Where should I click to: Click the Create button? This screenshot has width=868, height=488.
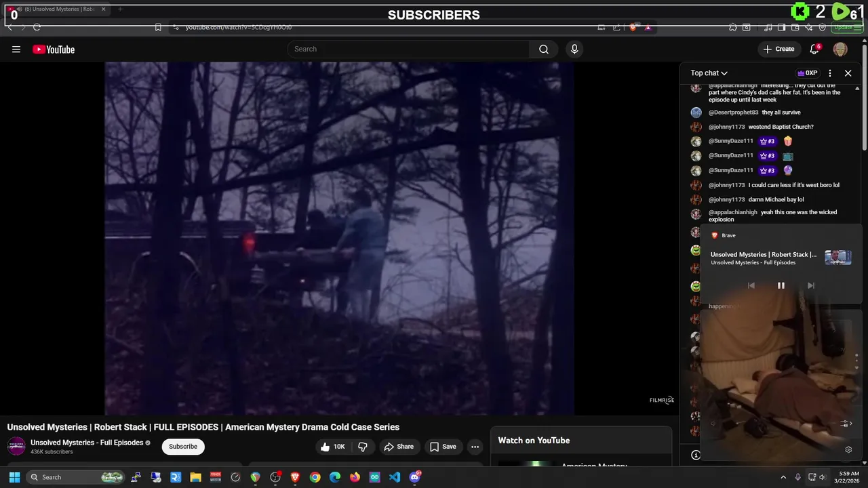778,49
